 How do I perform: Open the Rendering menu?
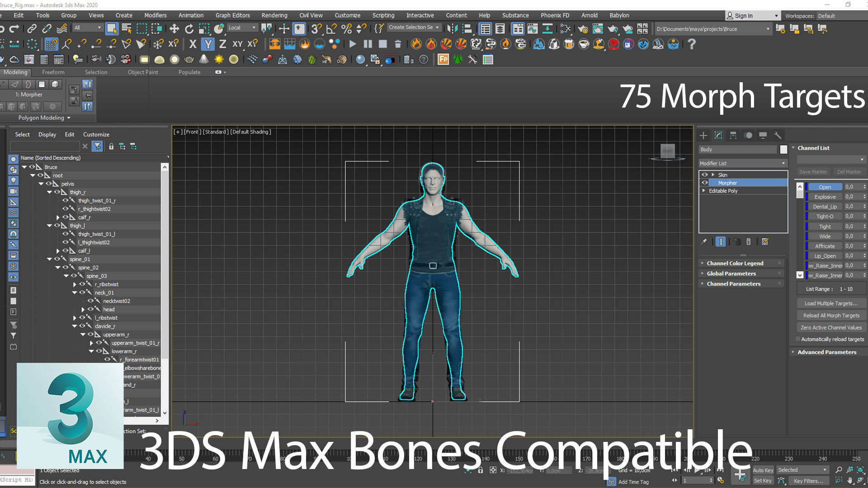pos(274,15)
